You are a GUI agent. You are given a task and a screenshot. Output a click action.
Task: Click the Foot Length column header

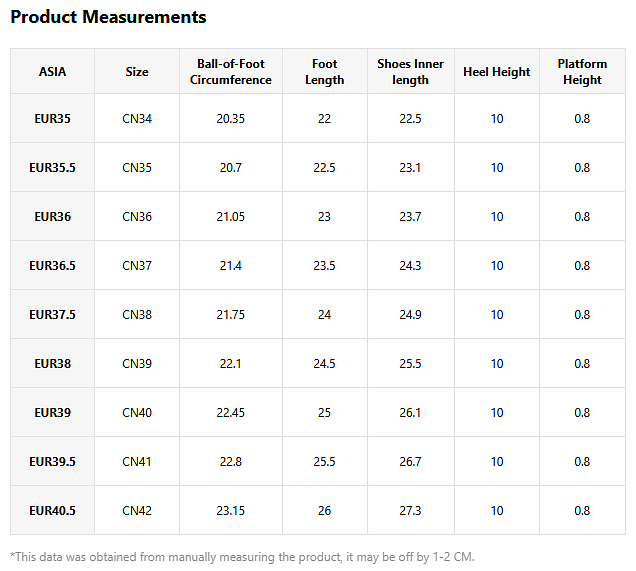point(324,72)
